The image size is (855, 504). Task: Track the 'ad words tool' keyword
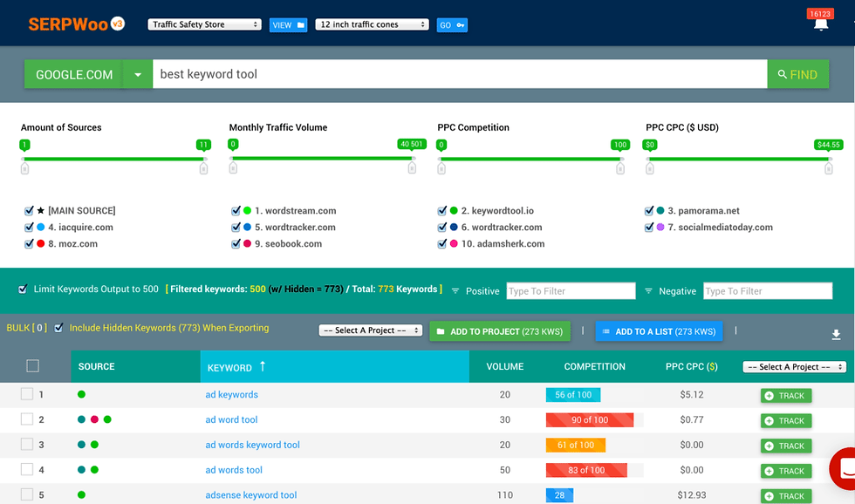786,471
